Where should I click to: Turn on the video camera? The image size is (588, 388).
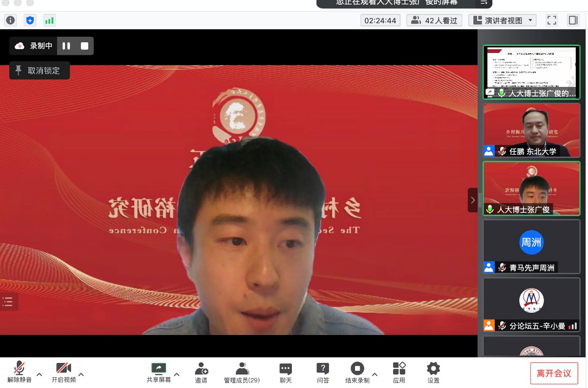64,373
